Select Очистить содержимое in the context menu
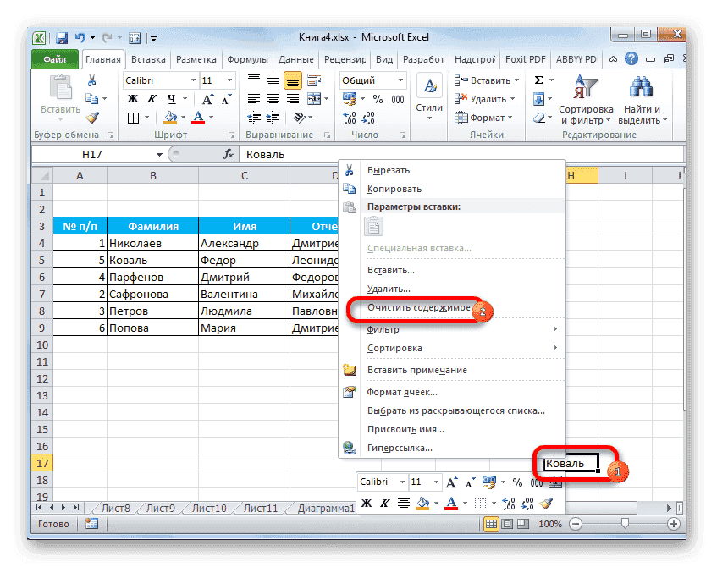 coord(418,309)
